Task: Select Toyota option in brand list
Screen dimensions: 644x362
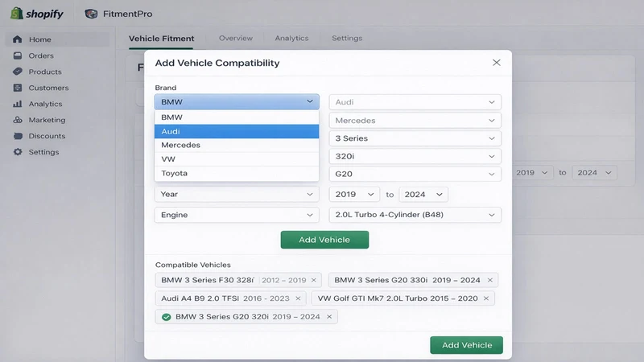Action: point(237,173)
